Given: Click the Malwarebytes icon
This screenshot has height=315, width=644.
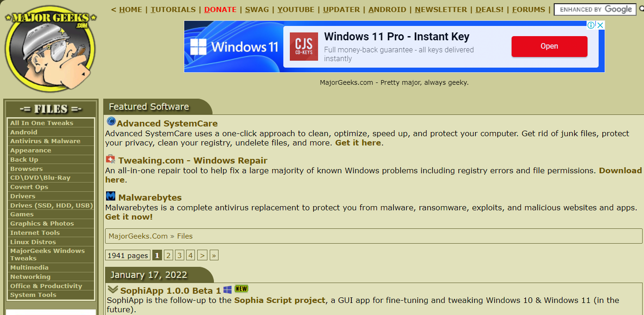Looking at the screenshot, I should pos(111,196).
